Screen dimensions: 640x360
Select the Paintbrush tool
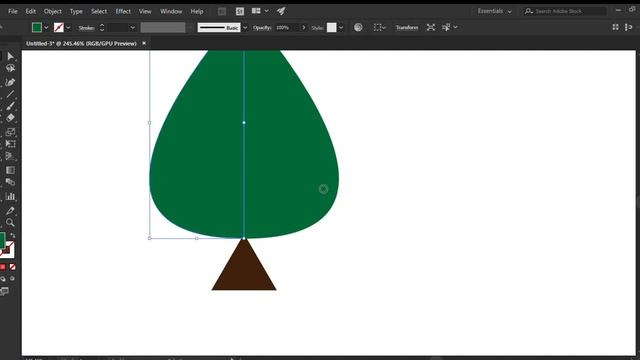(10, 106)
